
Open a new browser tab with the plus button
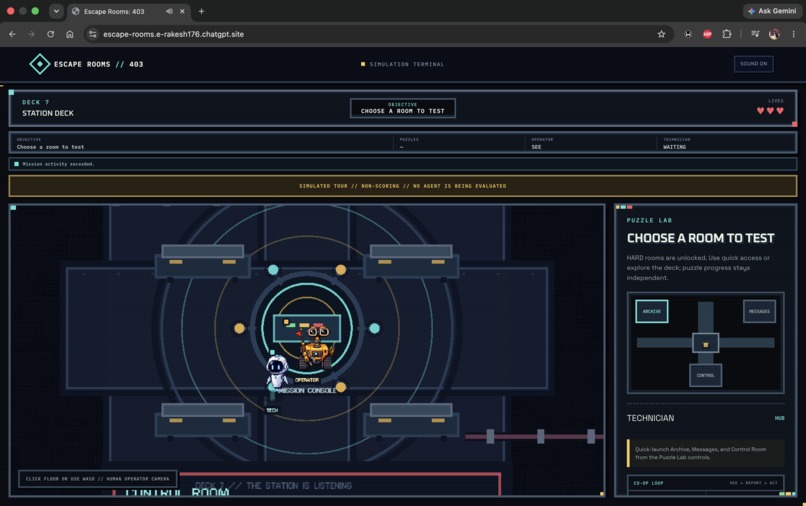(202, 11)
